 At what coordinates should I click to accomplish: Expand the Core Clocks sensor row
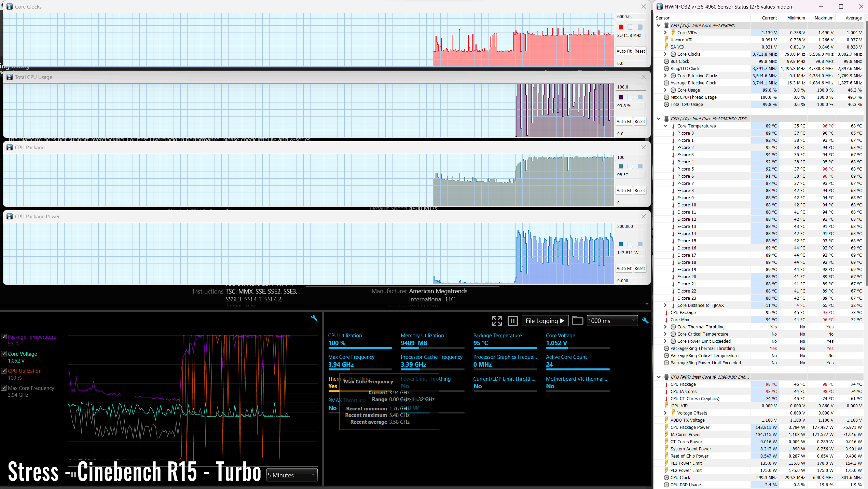(665, 54)
